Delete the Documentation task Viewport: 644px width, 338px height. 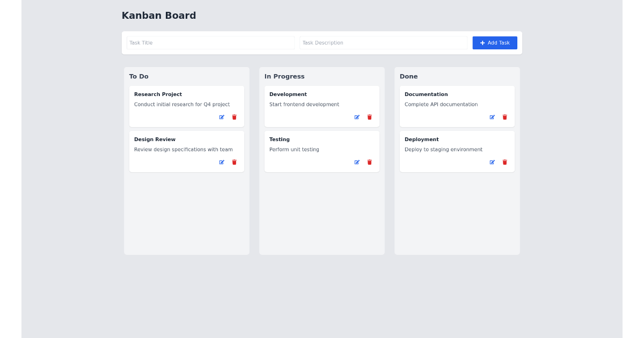pyautogui.click(x=505, y=117)
